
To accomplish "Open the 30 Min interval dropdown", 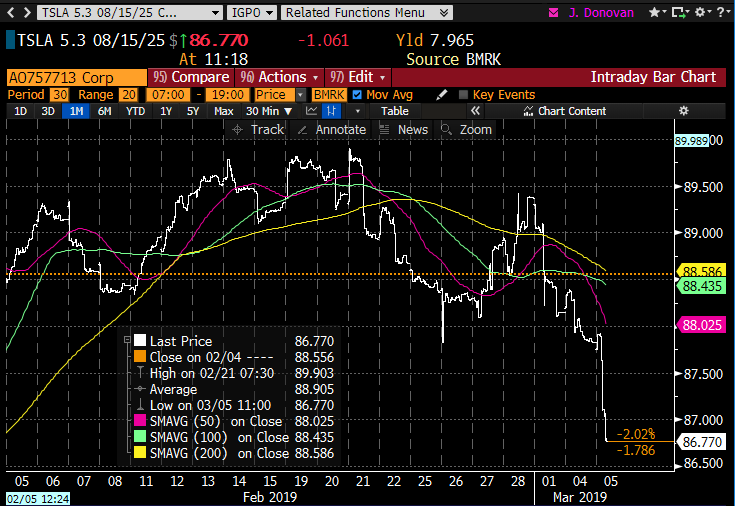I will tap(269, 111).
